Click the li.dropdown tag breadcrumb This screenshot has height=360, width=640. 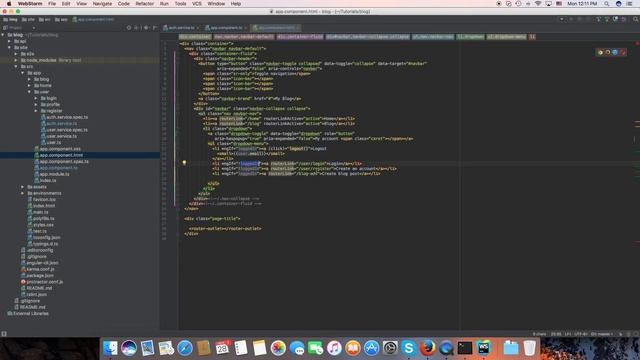pyautogui.click(x=470, y=37)
